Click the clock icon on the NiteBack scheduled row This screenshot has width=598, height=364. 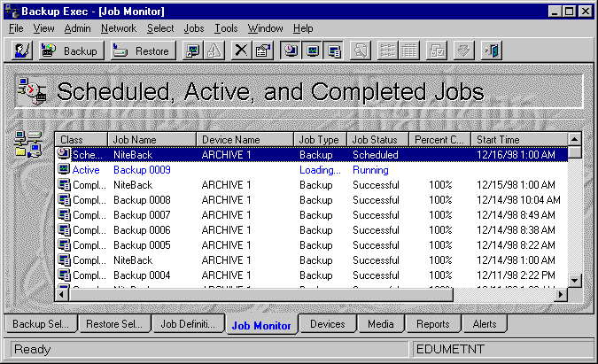click(63, 154)
